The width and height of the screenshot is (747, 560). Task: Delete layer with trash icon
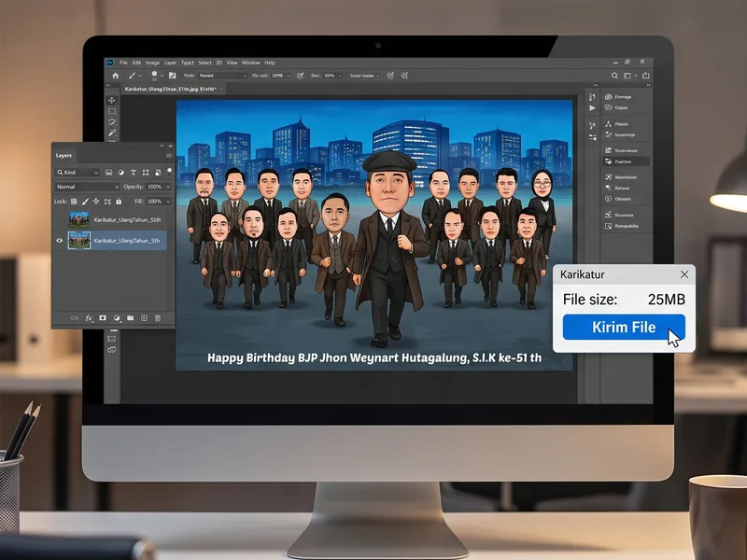pyautogui.click(x=158, y=318)
